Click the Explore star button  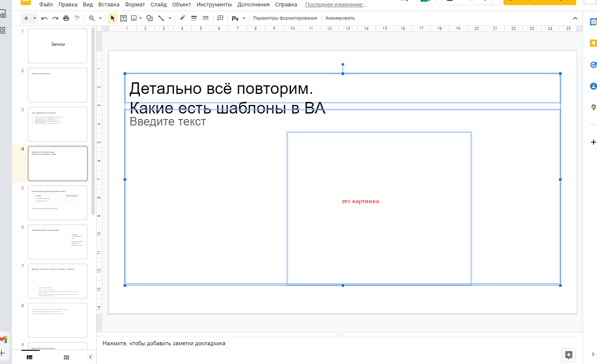[x=568, y=355]
